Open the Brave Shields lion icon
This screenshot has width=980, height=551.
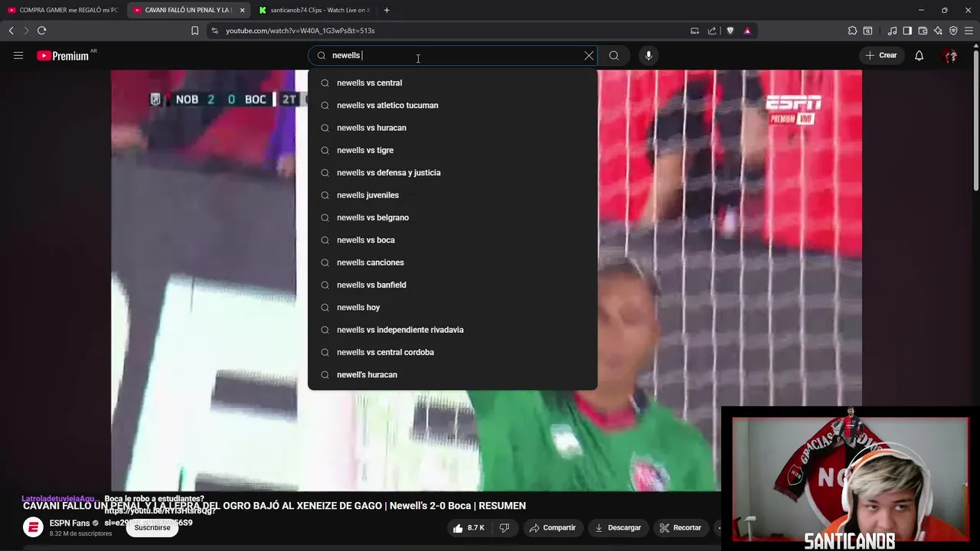pyautogui.click(x=730, y=31)
